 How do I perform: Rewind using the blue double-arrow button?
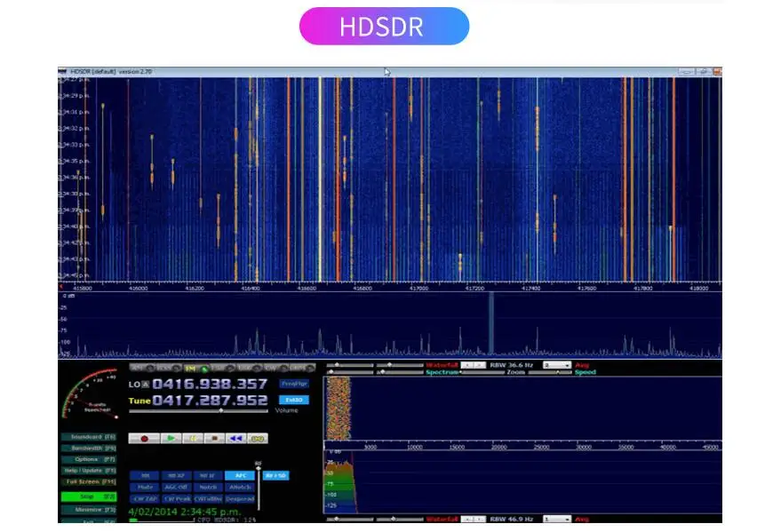point(235,439)
